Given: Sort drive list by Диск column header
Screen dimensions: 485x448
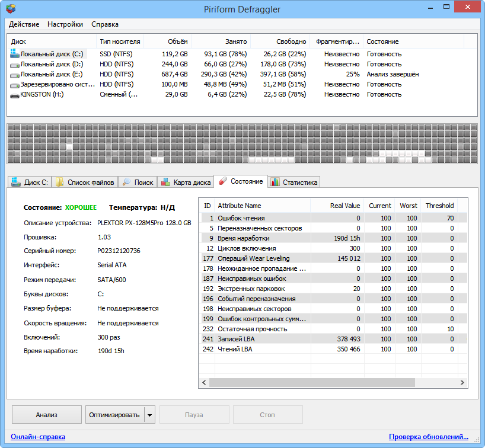Looking at the screenshot, I should pos(52,41).
